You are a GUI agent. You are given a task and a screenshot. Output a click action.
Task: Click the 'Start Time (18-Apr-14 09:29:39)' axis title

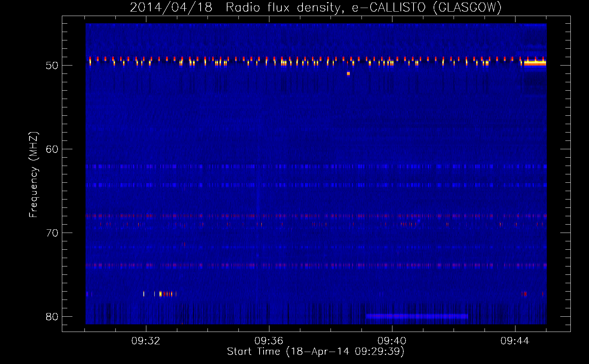pos(316,352)
